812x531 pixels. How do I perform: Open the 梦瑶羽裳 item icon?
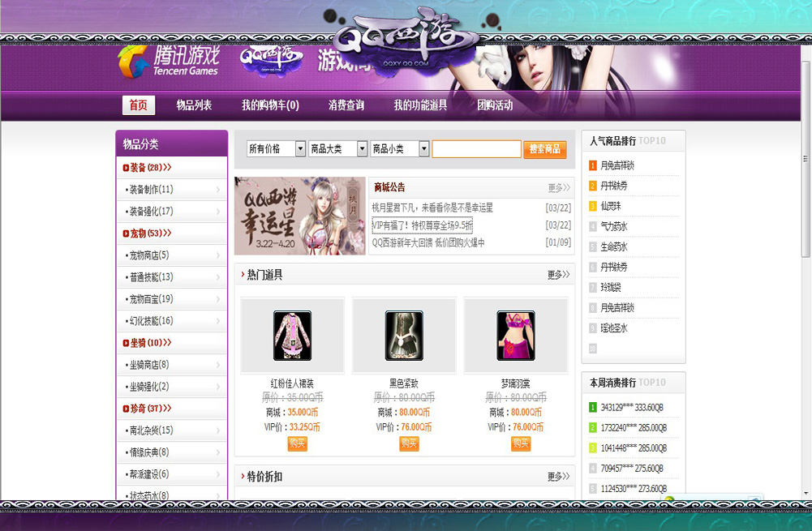click(x=516, y=336)
